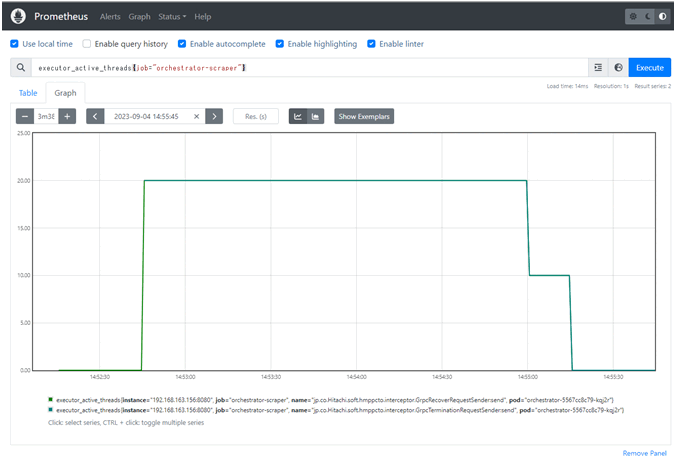675x458 pixels.
Task: Show the stacked graph view
Action: pyautogui.click(x=315, y=116)
